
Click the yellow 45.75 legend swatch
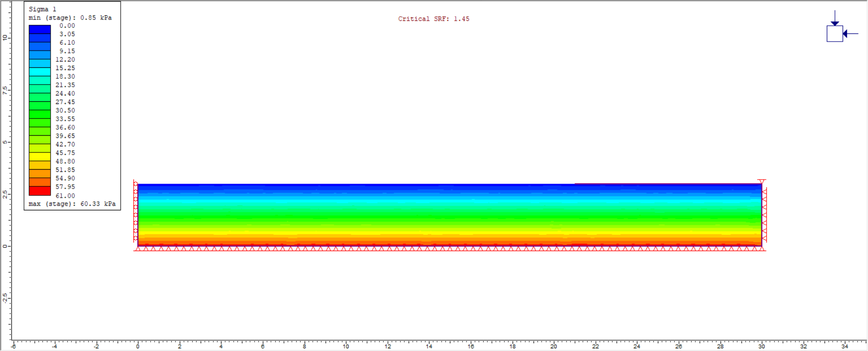click(40, 157)
